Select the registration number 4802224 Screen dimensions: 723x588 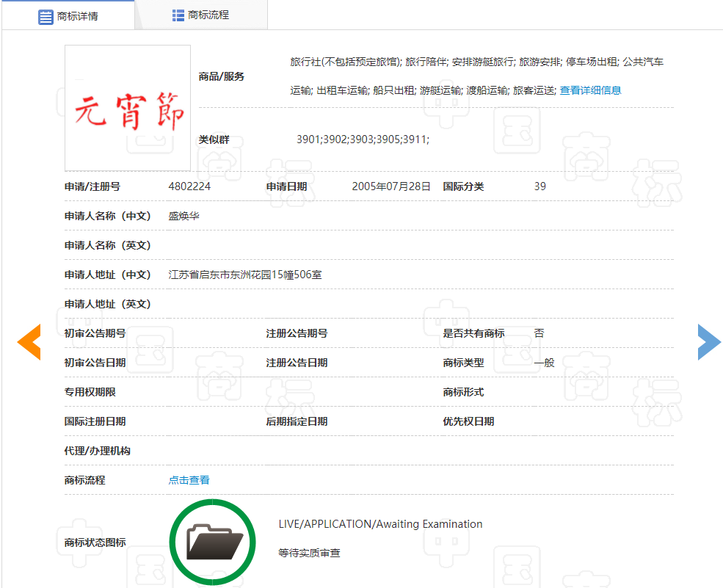[x=189, y=186]
